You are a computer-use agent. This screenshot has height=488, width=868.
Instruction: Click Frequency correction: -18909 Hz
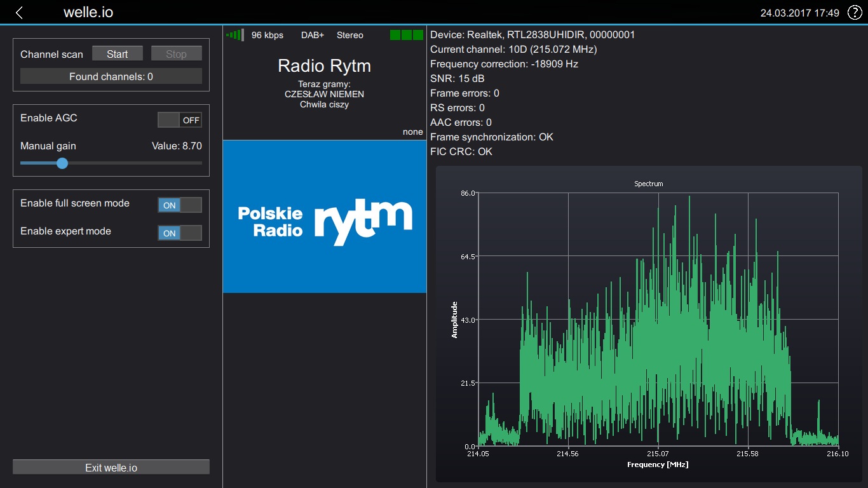click(504, 64)
